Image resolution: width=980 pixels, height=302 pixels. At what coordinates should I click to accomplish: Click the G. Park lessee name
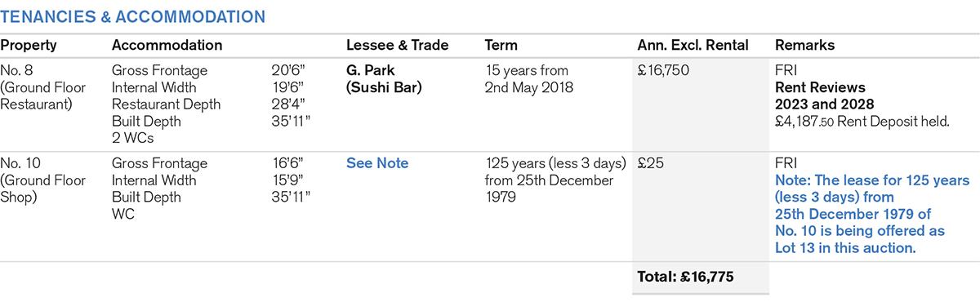[370, 71]
